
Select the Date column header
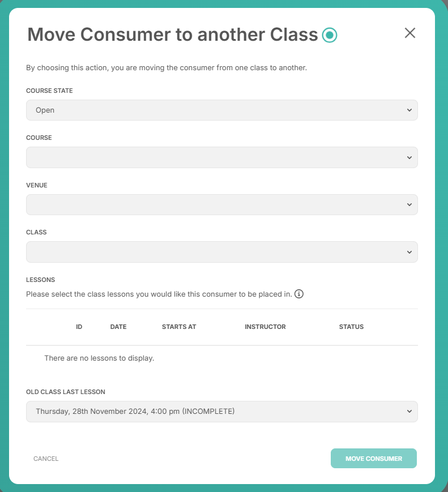118,327
